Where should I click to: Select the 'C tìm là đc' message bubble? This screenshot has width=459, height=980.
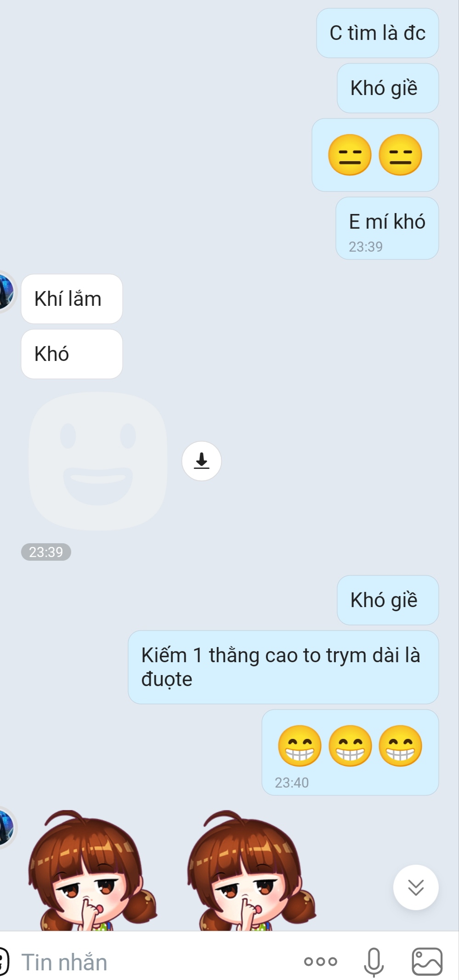[378, 33]
